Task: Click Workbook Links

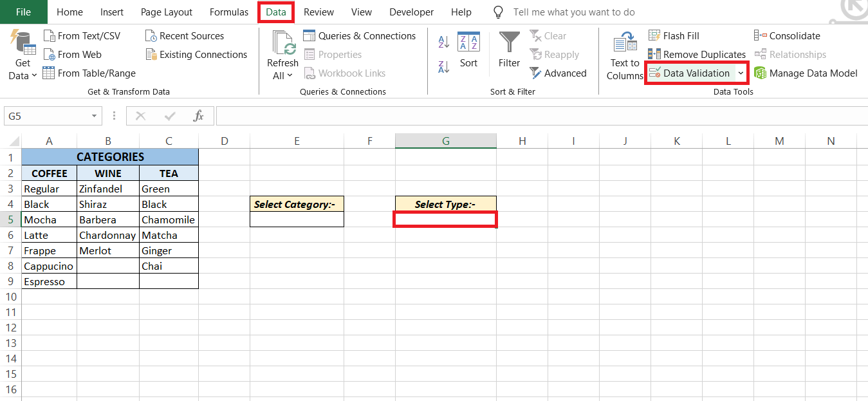Action: 344,73
